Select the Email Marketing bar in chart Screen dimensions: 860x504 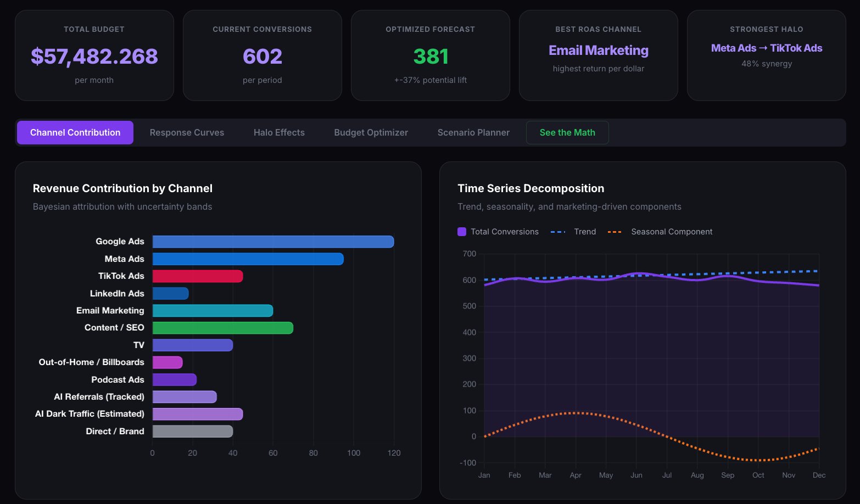point(213,311)
